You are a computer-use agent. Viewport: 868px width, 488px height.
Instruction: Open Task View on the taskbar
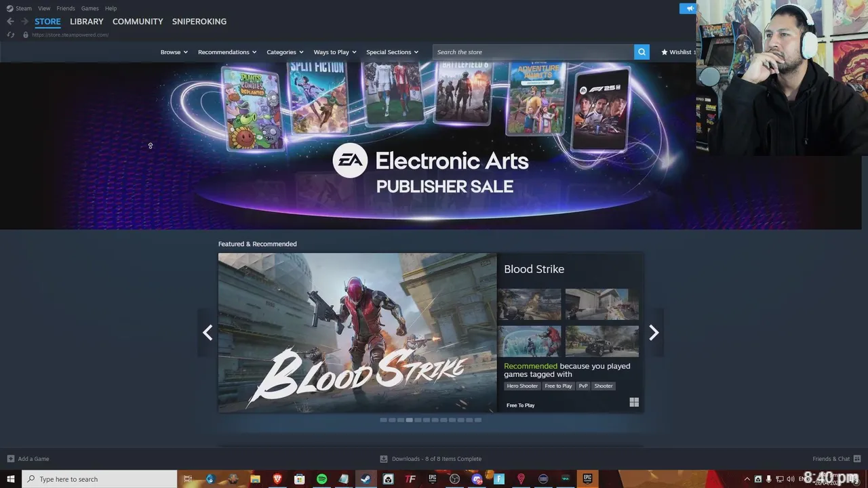[188, 479]
